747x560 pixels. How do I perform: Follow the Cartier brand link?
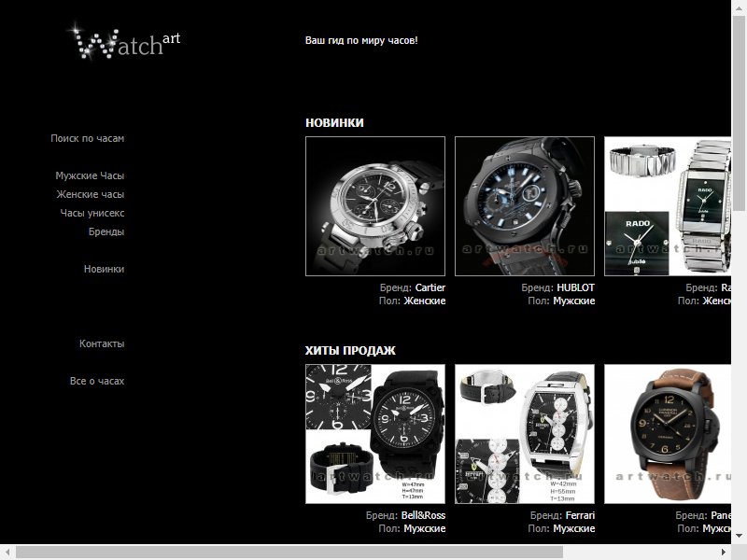pyautogui.click(x=430, y=287)
